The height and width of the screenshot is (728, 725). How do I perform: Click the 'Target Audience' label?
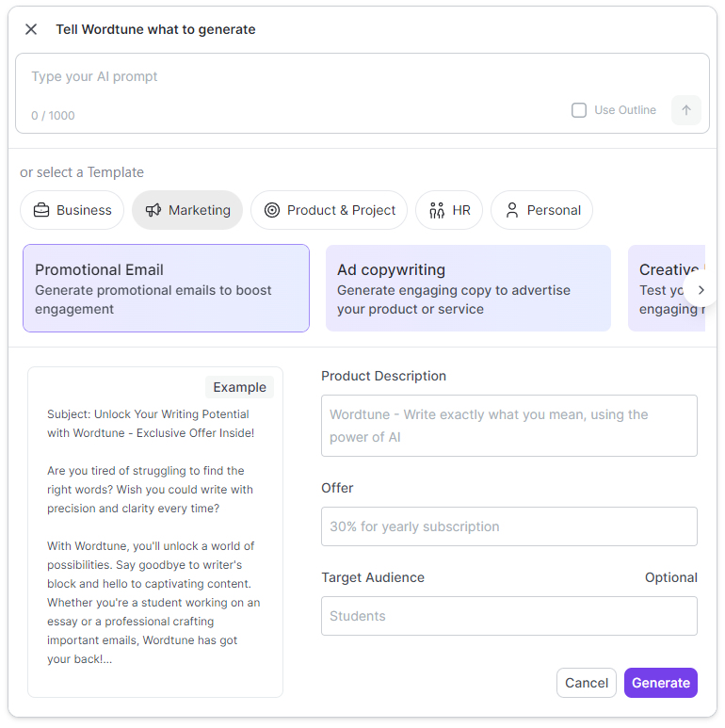373,577
